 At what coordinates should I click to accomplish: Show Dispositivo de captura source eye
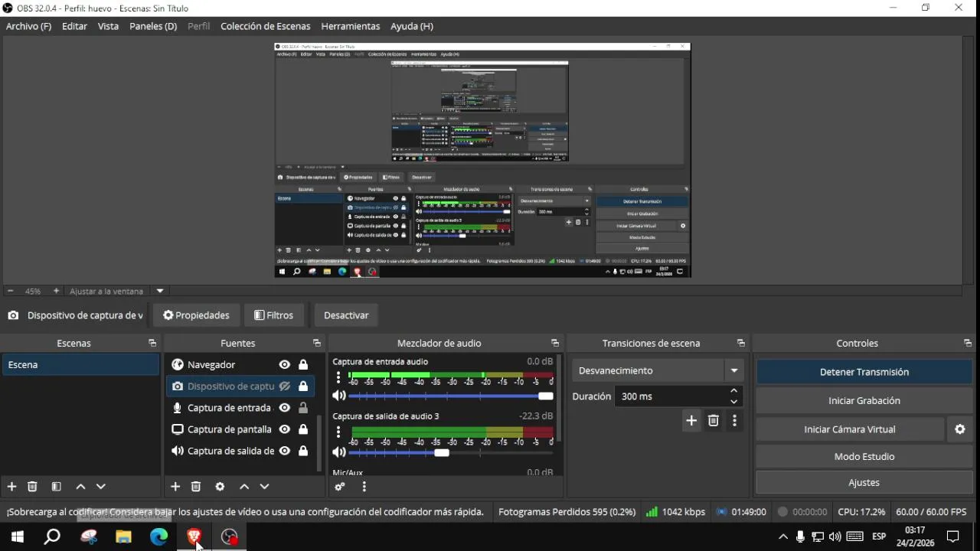click(284, 386)
